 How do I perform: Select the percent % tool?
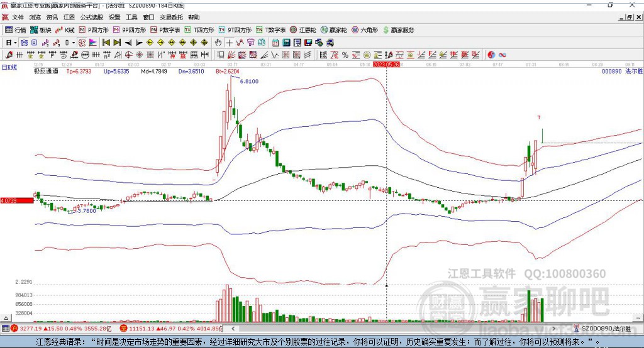[345, 55]
